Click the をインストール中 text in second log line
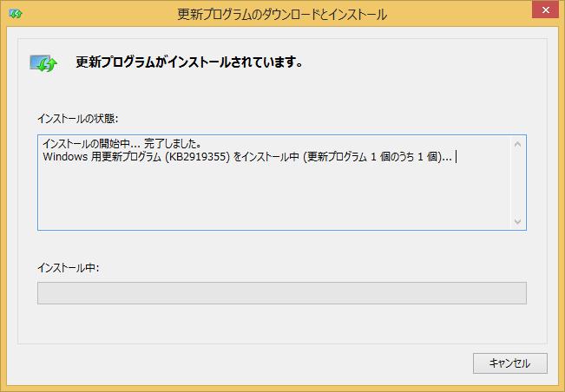 coord(264,157)
